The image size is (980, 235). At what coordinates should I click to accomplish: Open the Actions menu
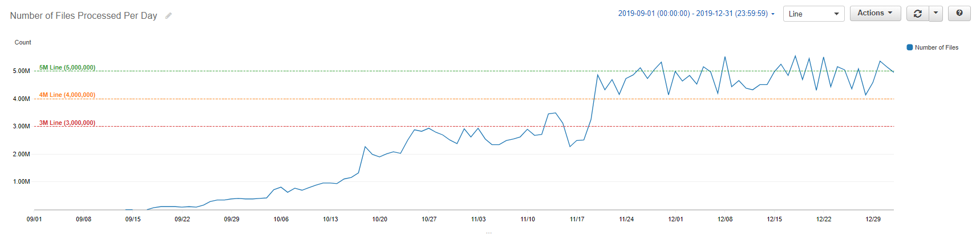[874, 13]
